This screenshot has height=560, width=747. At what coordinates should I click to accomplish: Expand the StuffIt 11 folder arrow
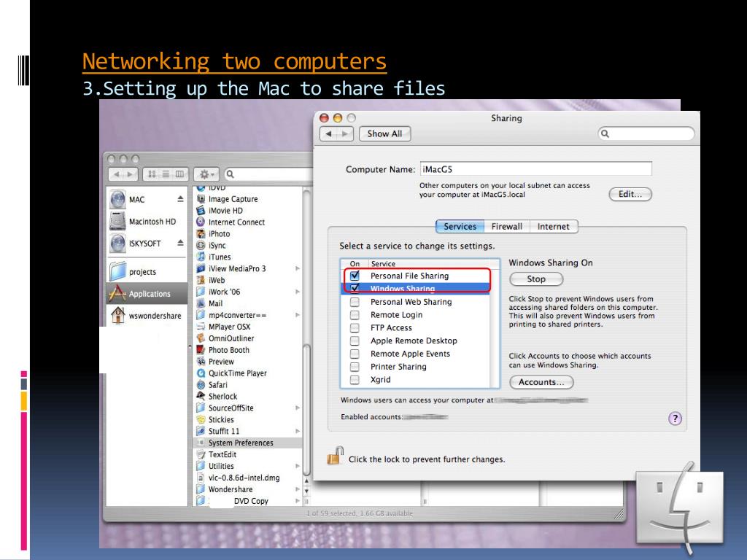click(x=298, y=431)
